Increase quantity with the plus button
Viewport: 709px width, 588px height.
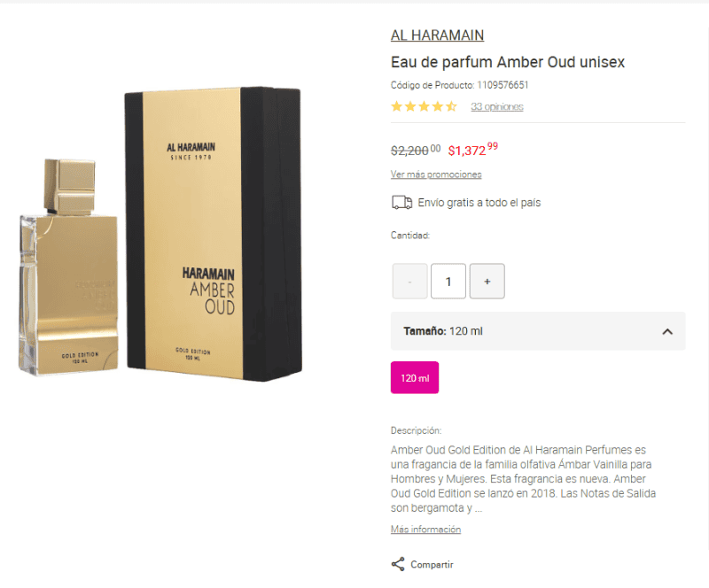click(487, 281)
